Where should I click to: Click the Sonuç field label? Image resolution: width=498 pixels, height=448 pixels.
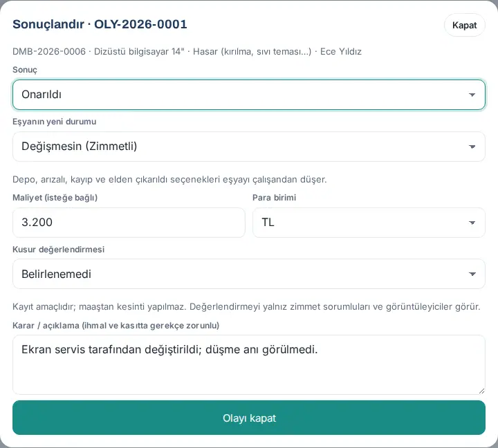point(25,70)
